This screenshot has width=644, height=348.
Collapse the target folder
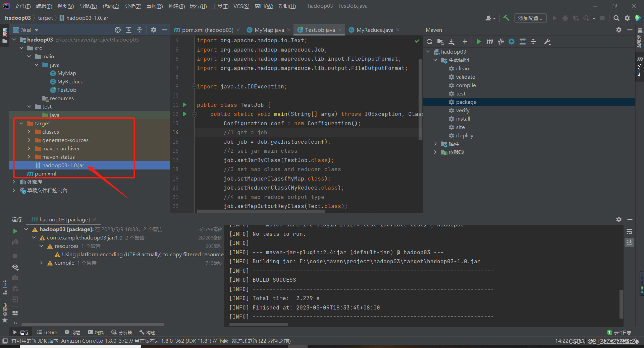(21, 123)
